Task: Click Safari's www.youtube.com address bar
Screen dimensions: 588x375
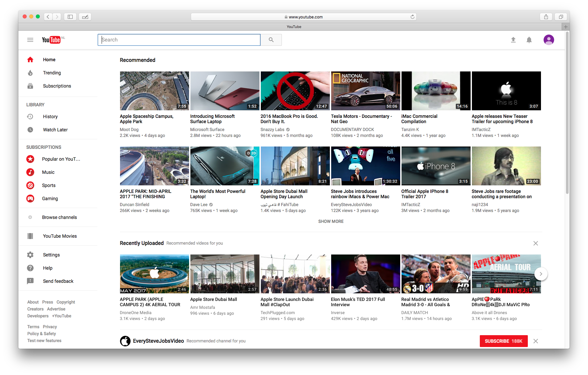Action: coord(304,17)
